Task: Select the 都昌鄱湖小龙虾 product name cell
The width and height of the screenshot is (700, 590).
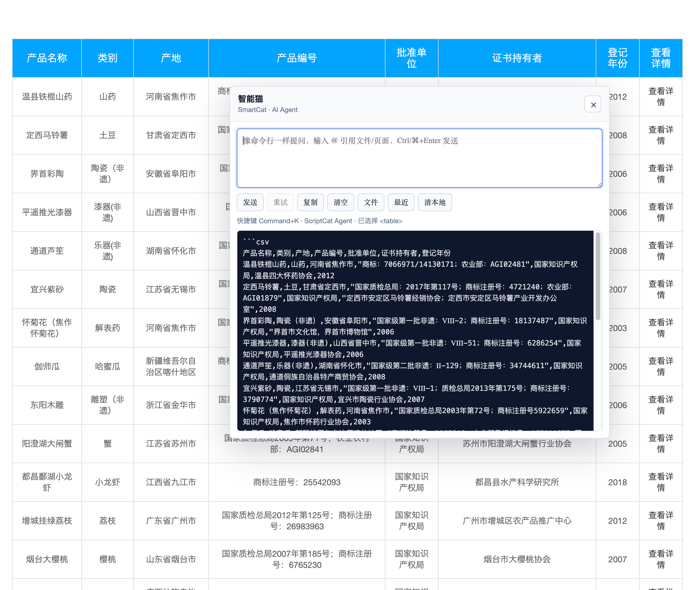Action: (47, 482)
